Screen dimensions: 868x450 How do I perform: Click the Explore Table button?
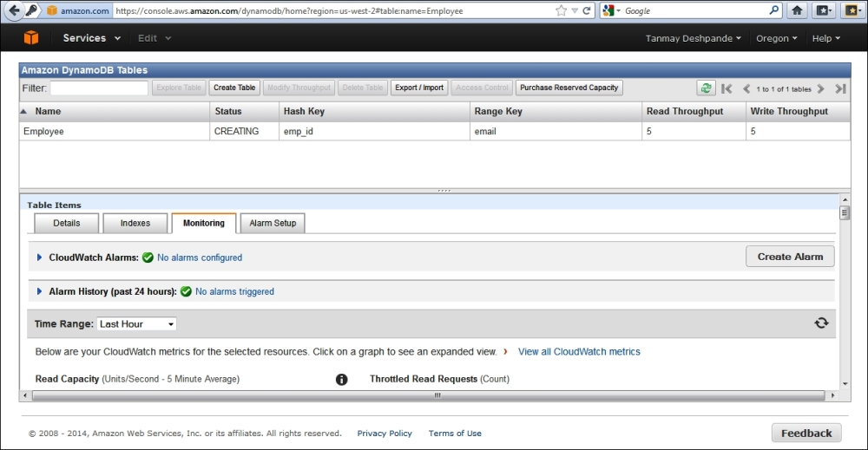(x=179, y=88)
